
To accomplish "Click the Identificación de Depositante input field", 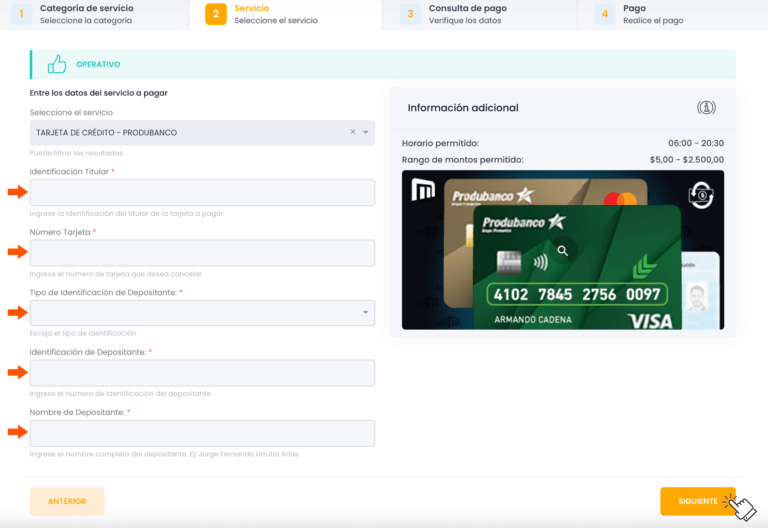I will tap(202, 373).
